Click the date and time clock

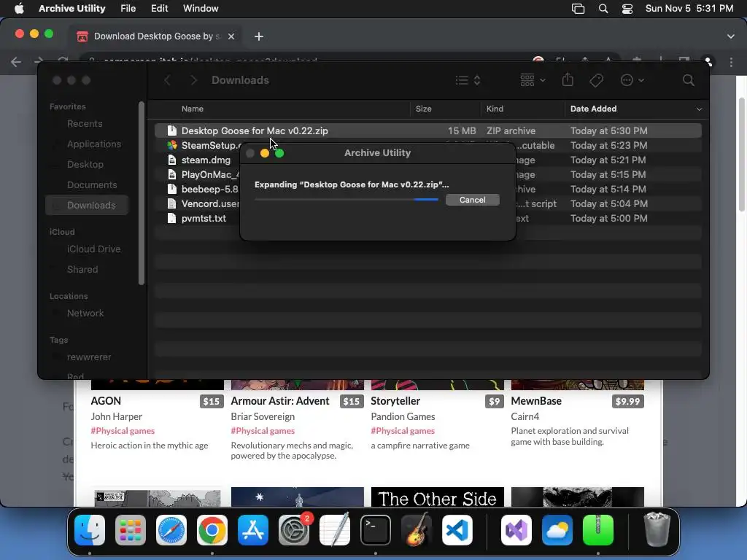(689, 8)
